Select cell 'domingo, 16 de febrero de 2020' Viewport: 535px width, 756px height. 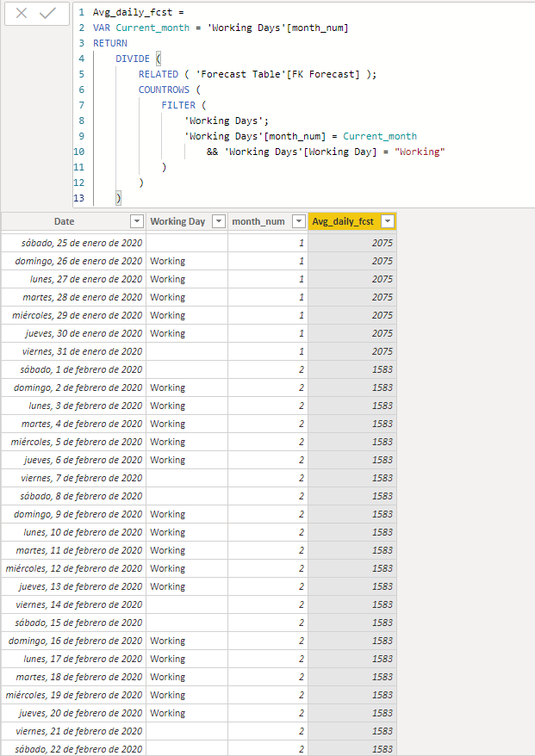tap(73, 641)
